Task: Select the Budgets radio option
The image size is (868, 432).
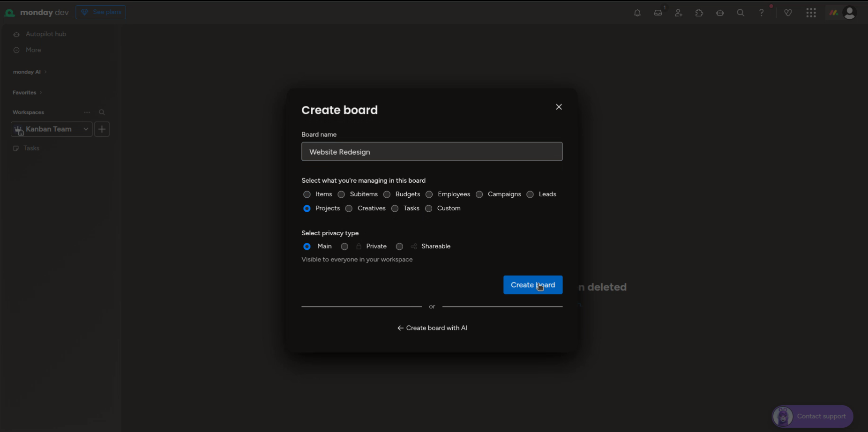Action: [387, 194]
